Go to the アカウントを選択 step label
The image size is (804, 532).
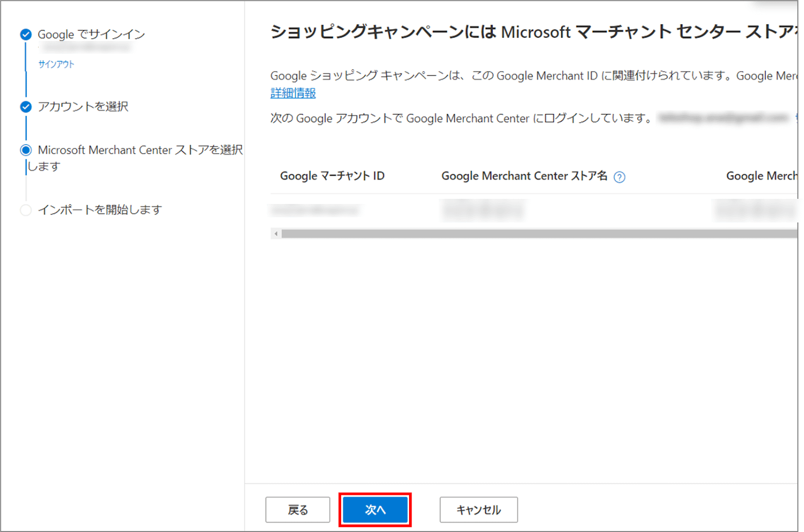coord(83,107)
